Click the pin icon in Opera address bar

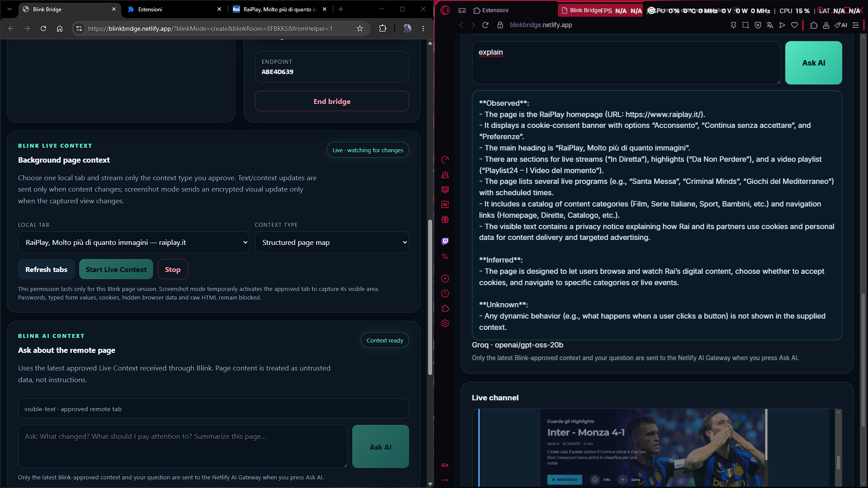(x=733, y=25)
